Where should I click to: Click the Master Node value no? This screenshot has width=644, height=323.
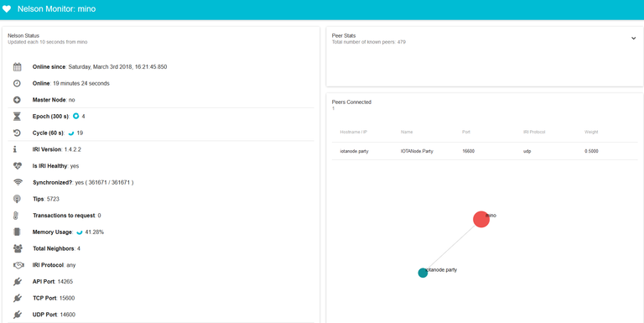point(72,100)
